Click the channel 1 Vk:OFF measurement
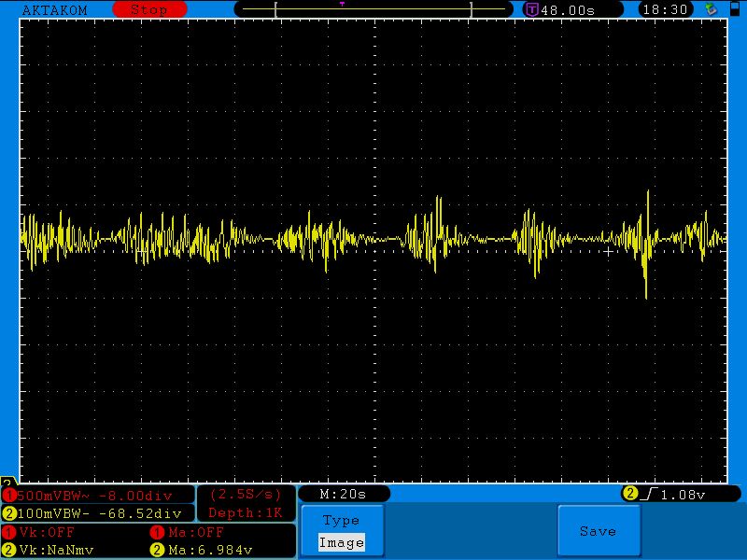Viewport: 747px width, 560px height. pos(47,532)
